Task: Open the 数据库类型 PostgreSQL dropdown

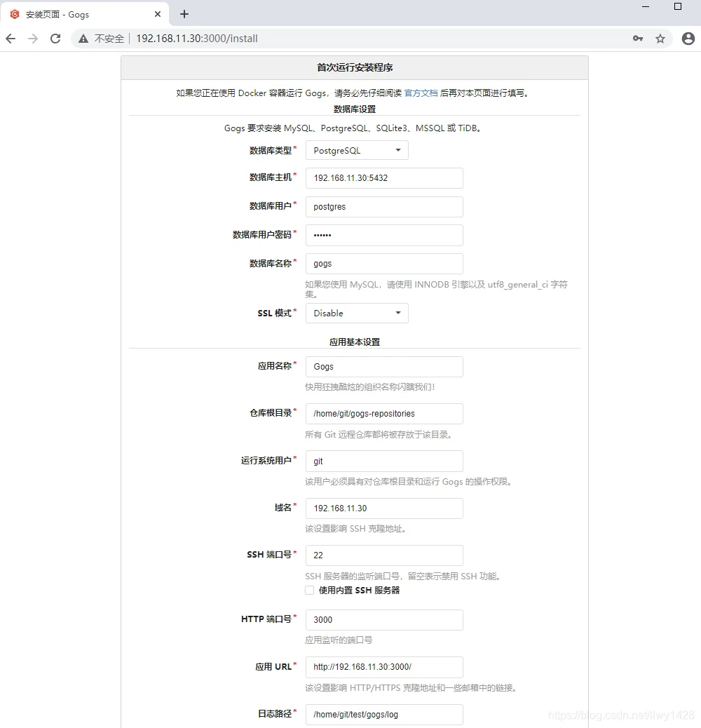Action: pyautogui.click(x=357, y=150)
